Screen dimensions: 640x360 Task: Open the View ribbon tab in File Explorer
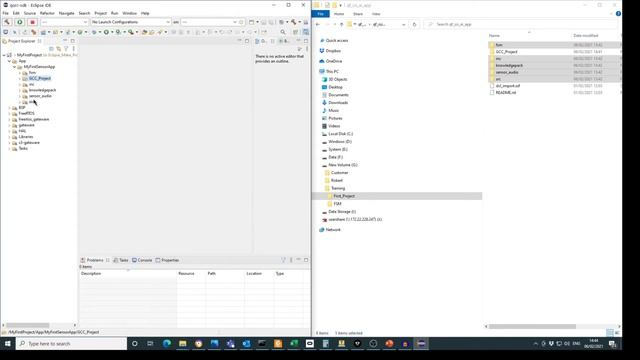(376, 14)
